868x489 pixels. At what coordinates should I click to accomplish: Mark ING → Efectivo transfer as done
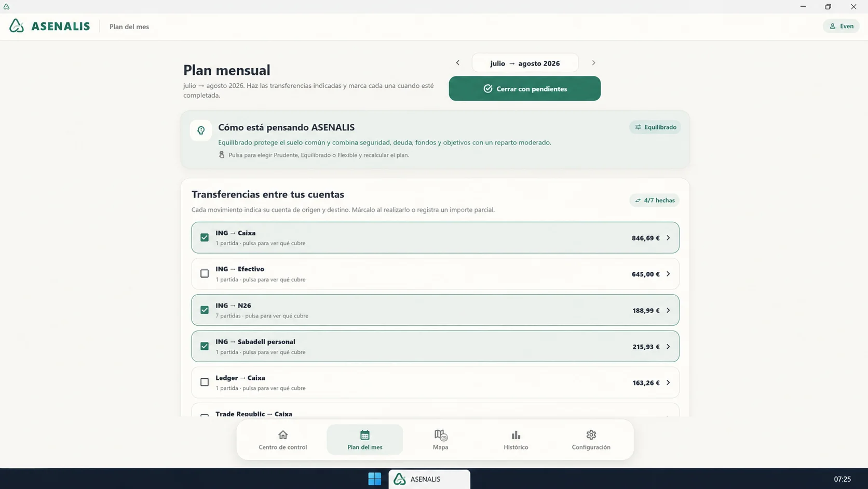(x=205, y=273)
